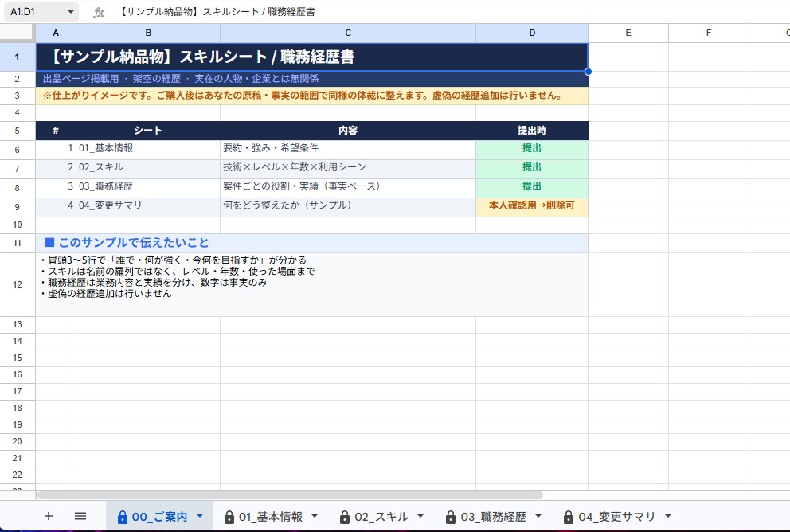Image resolution: width=790 pixels, height=532 pixels.
Task: Click the green 提出 cell in row 8
Action: point(532,189)
